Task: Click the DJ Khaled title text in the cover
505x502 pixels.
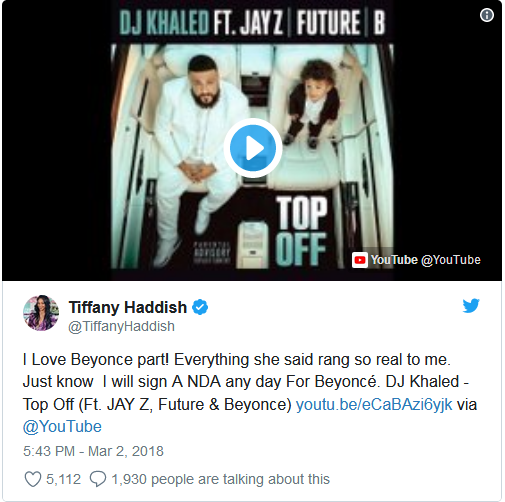Action: [x=163, y=23]
